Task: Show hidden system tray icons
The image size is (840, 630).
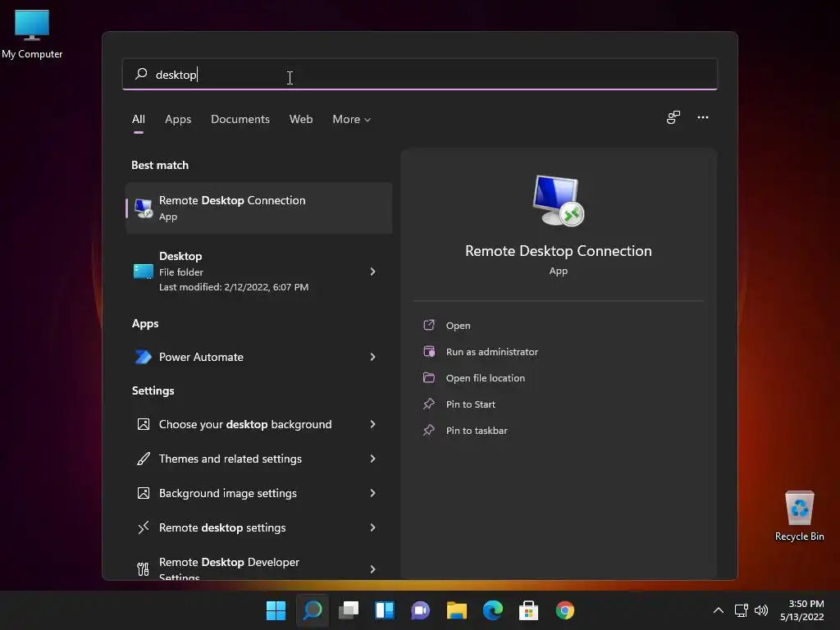Action: pyautogui.click(x=719, y=610)
